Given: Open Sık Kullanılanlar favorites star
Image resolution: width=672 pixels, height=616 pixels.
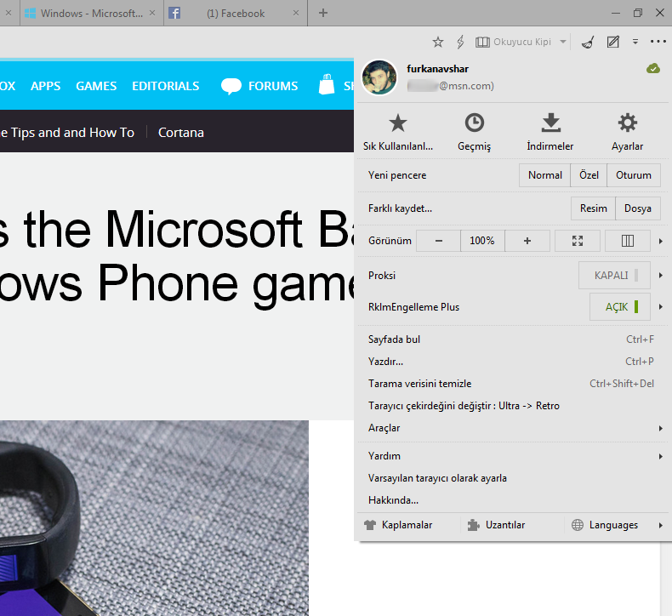Looking at the screenshot, I should [x=398, y=132].
